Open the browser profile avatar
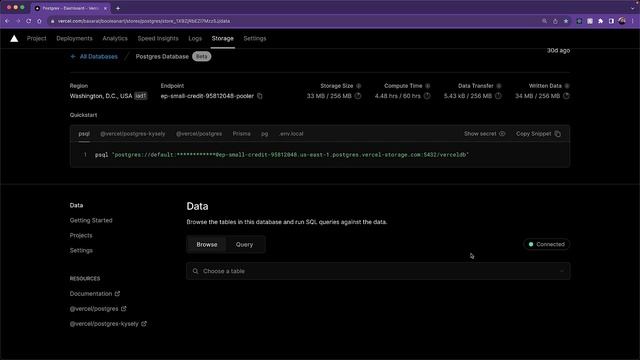Image resolution: width=640 pixels, height=360 pixels. [x=622, y=21]
